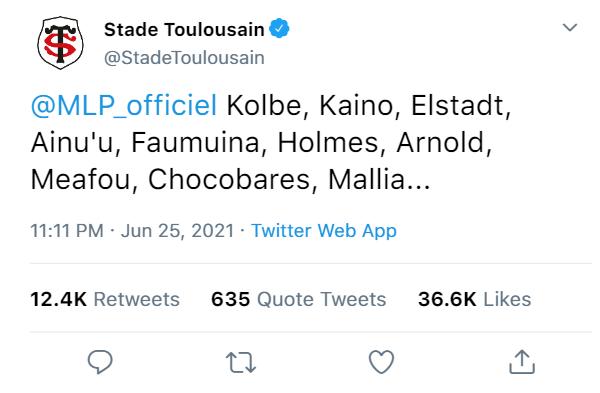Click the Meafou, Chocobares, Mallia line
The image size is (600, 393).
point(230,179)
